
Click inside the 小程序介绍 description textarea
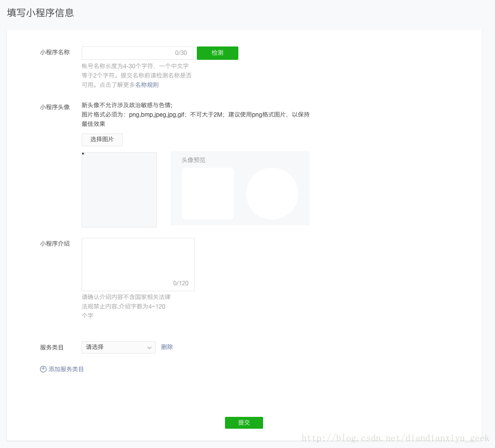pyautogui.click(x=137, y=260)
